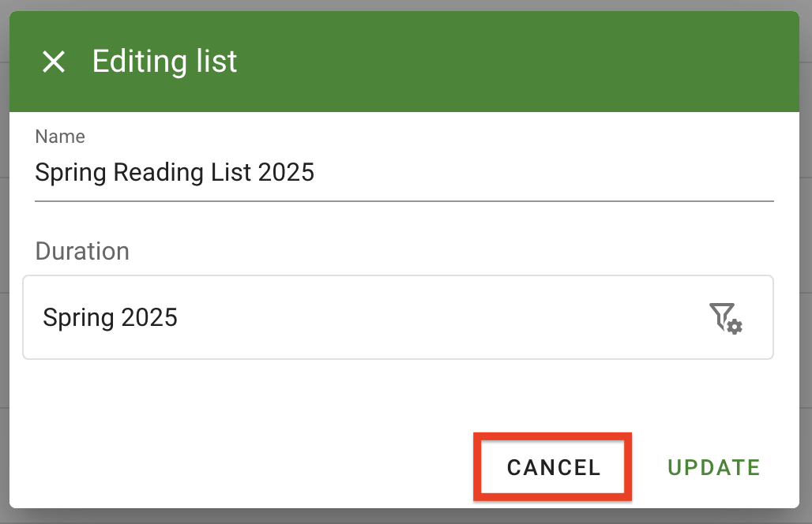Click empty space inside the Duration box

click(x=434, y=317)
